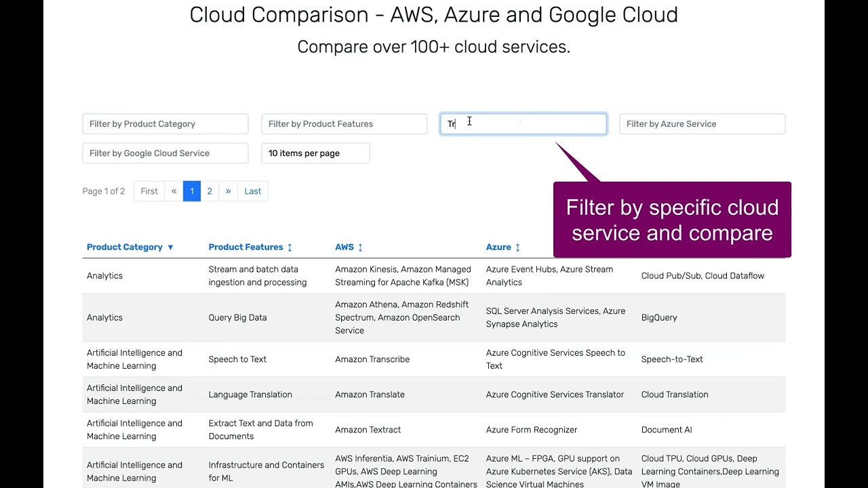Screen dimensions: 868x488
Task: Click Azure column sort arrows
Action: pyautogui.click(x=517, y=247)
